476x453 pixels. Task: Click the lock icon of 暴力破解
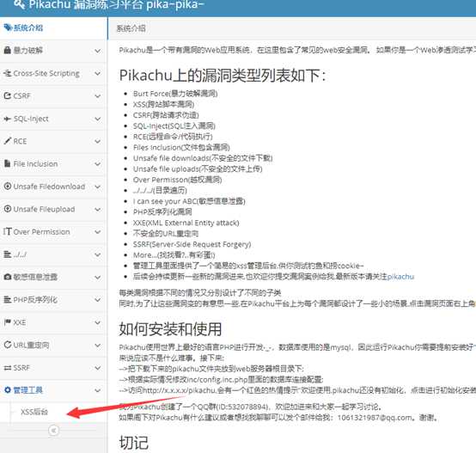7,50
